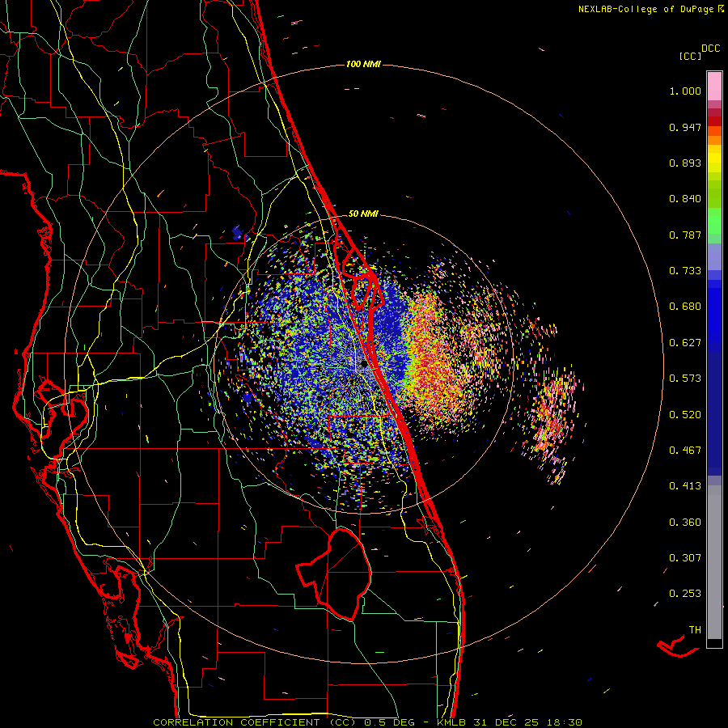Click the 0.467 scale value
The height and width of the screenshot is (728, 728).
[685, 451]
